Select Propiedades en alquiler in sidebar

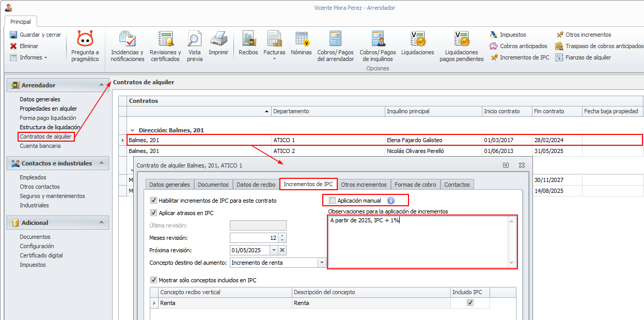[48, 109]
